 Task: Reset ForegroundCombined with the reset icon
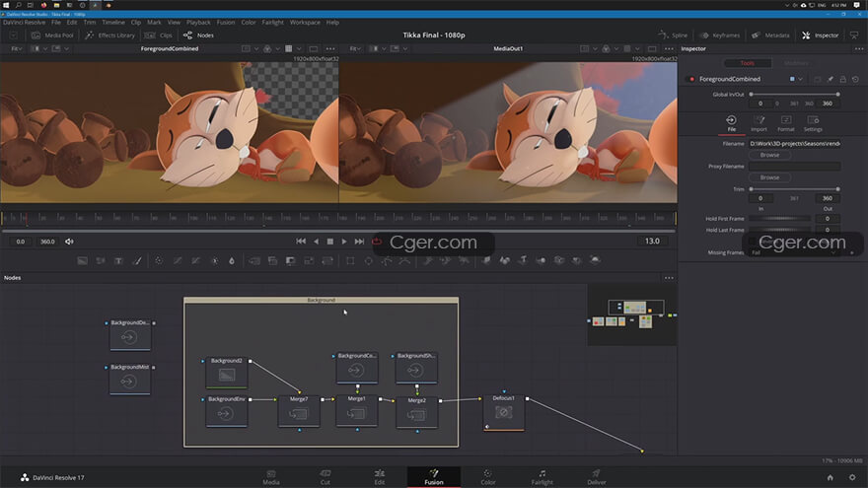tap(855, 79)
